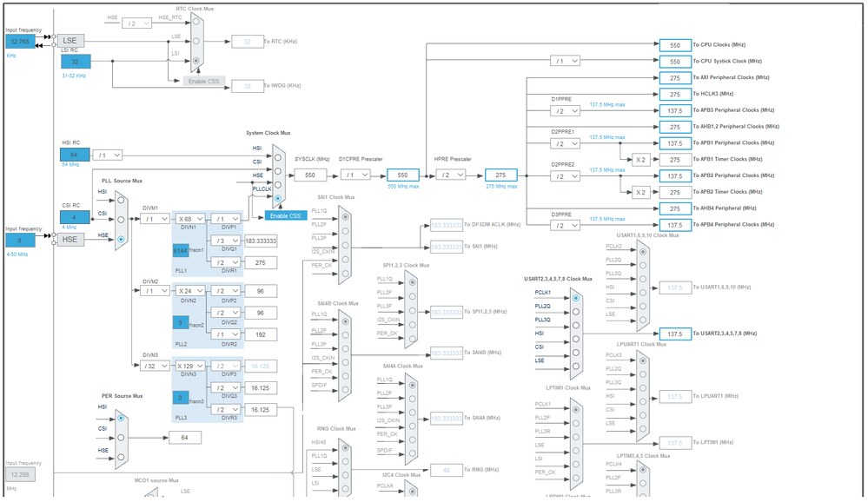Pick HSI in the PLL Source Mux
The image size is (868, 502).
(121, 200)
